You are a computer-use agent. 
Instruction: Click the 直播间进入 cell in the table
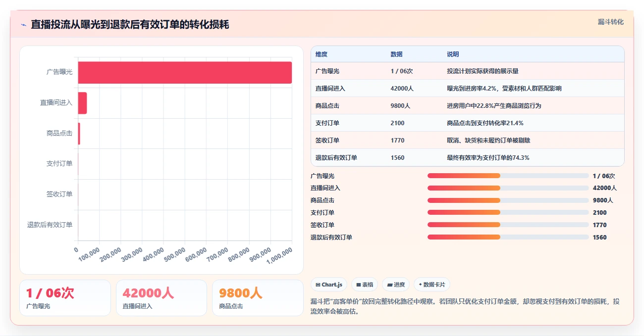[330, 89]
